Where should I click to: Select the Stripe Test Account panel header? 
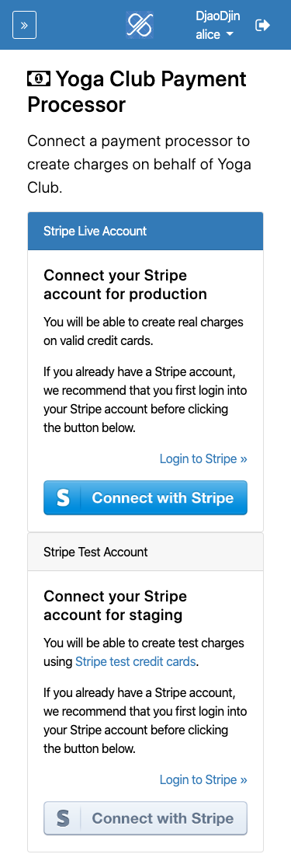click(146, 552)
